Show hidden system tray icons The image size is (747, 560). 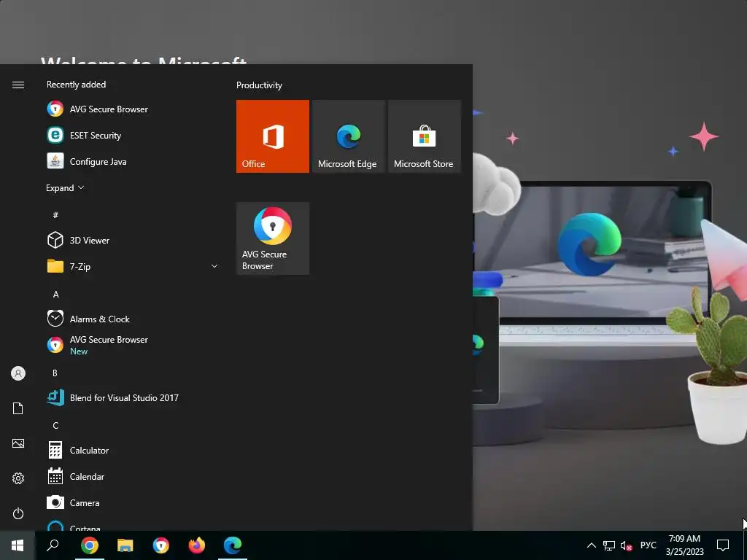(x=591, y=545)
